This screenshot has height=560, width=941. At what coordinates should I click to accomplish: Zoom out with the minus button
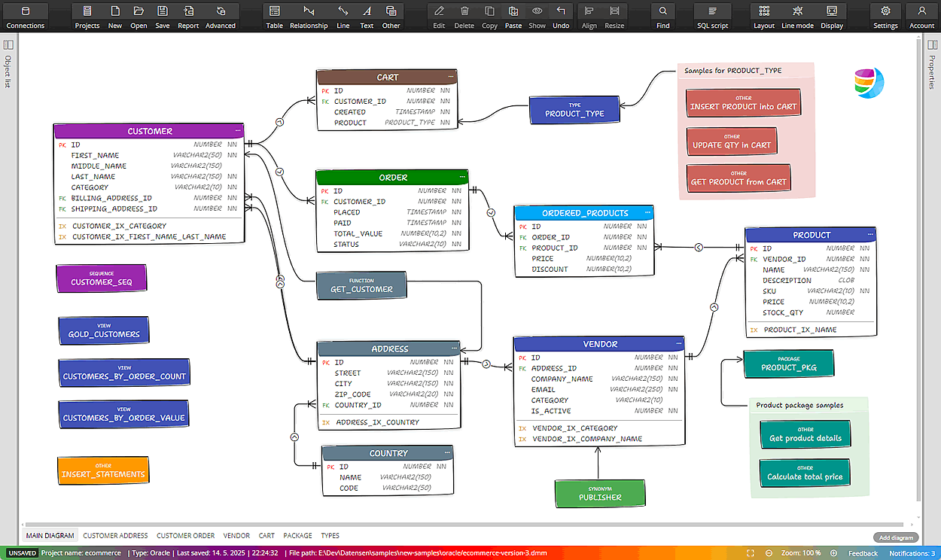pos(769,553)
